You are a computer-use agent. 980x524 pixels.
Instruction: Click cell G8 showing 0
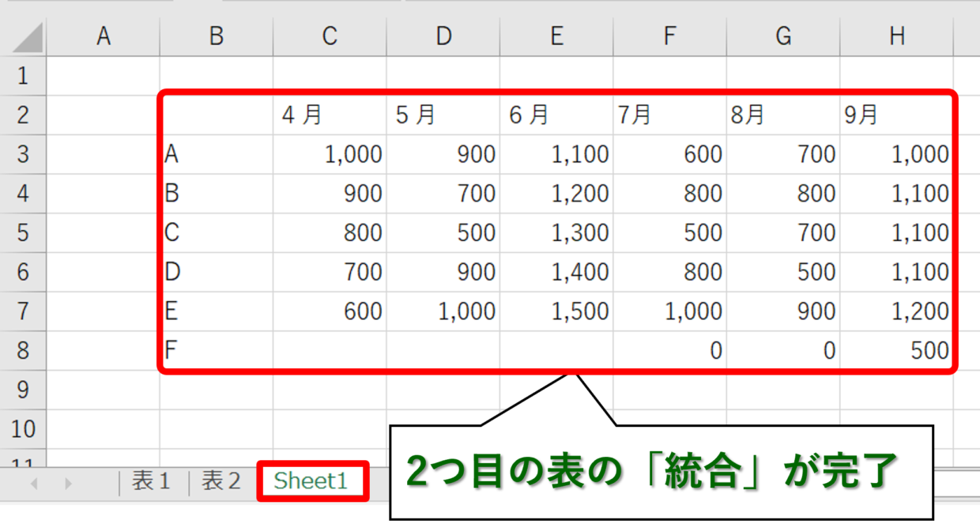pos(783,350)
